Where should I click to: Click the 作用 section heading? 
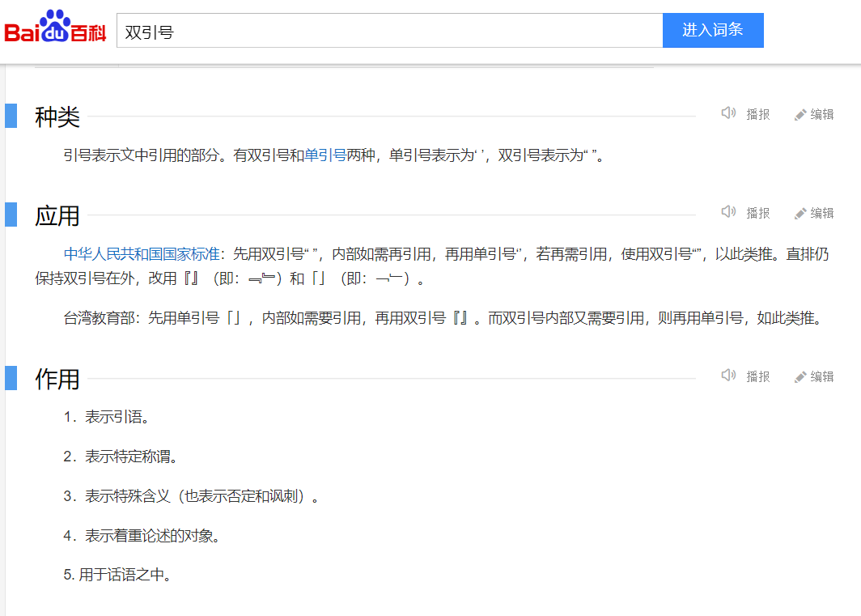(57, 379)
